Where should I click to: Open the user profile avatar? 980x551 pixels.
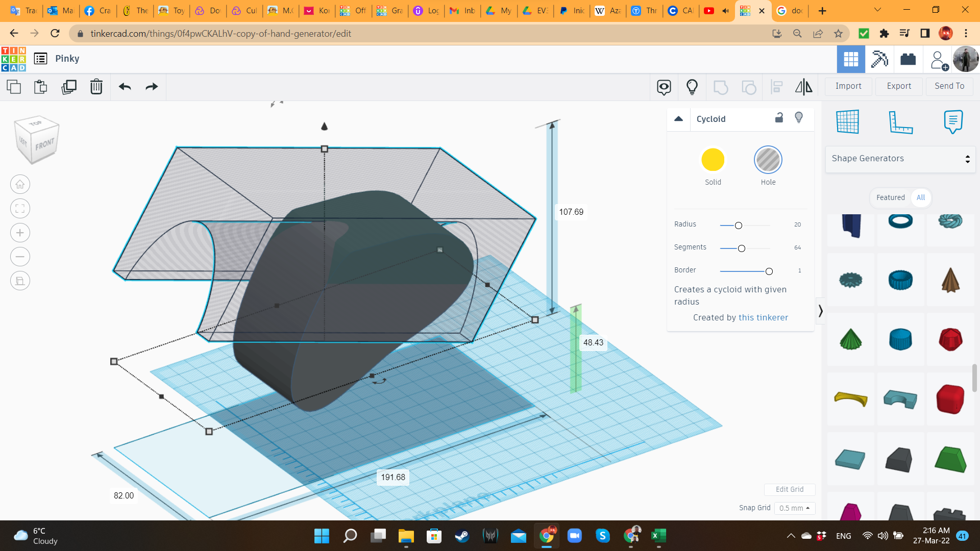(965, 59)
